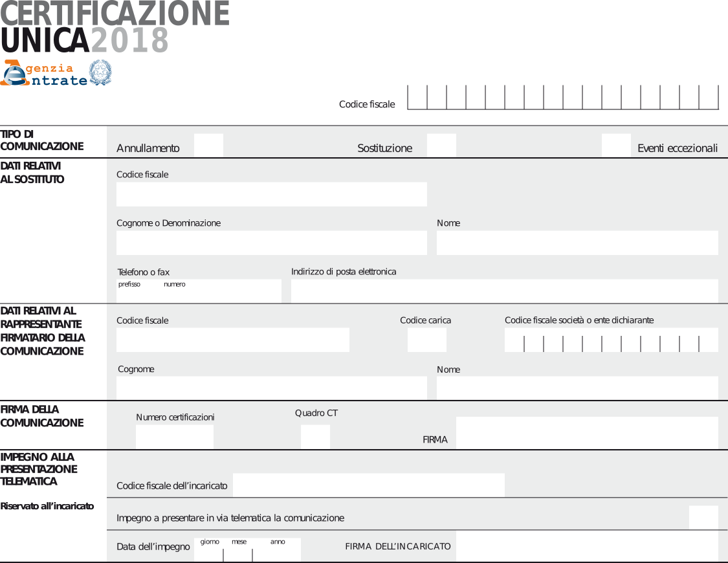This screenshot has width=728, height=563.
Task: Click the Cognome o Denominazione field
Action: [x=271, y=243]
